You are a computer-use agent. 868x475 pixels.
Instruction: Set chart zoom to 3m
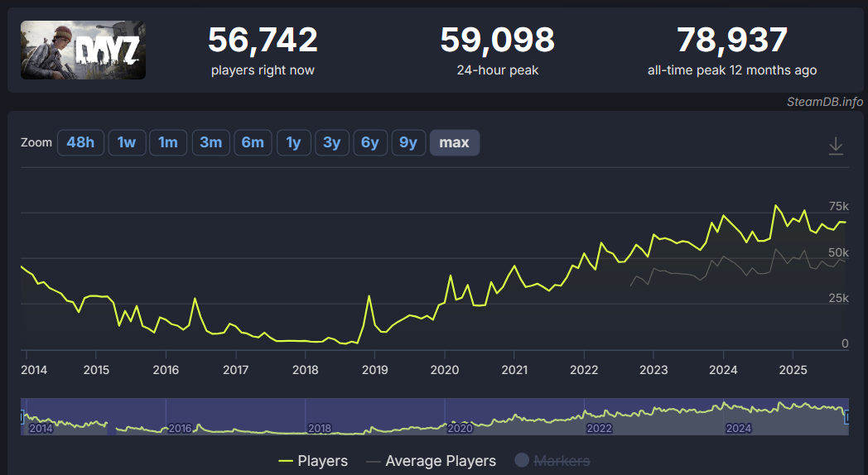pos(211,142)
